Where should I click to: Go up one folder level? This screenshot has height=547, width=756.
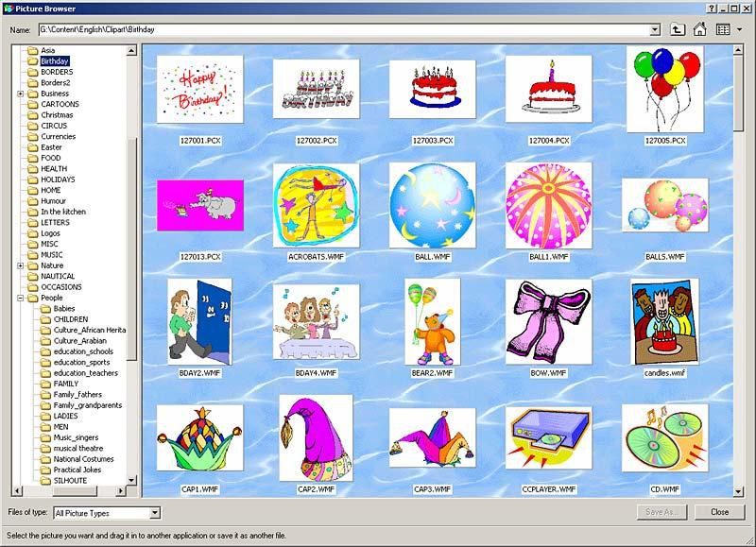pyautogui.click(x=679, y=29)
